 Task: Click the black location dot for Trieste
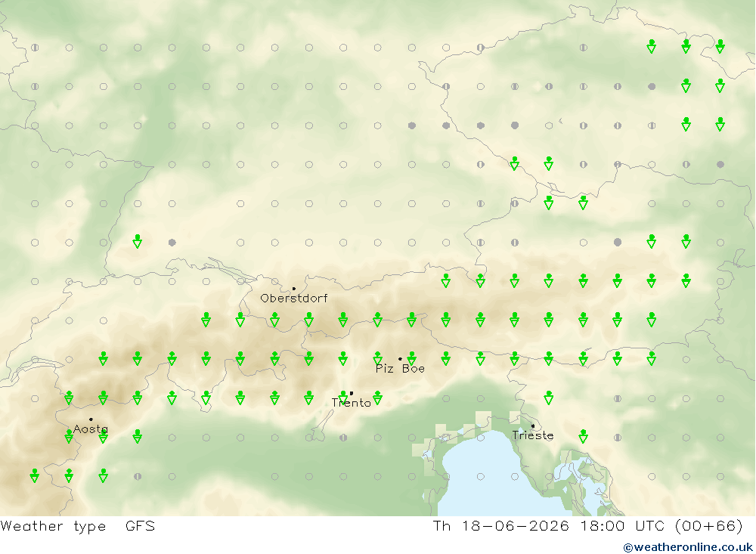[533, 426]
